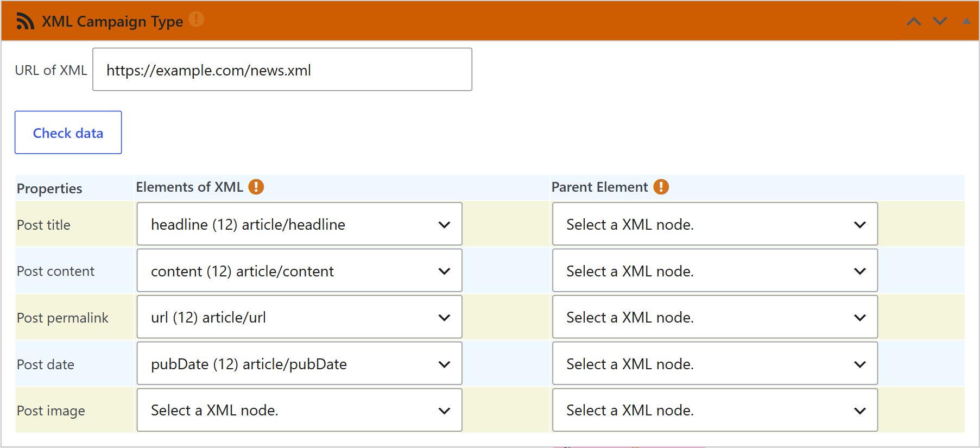Click the Post permalink row label
980x448 pixels.
tap(62, 318)
